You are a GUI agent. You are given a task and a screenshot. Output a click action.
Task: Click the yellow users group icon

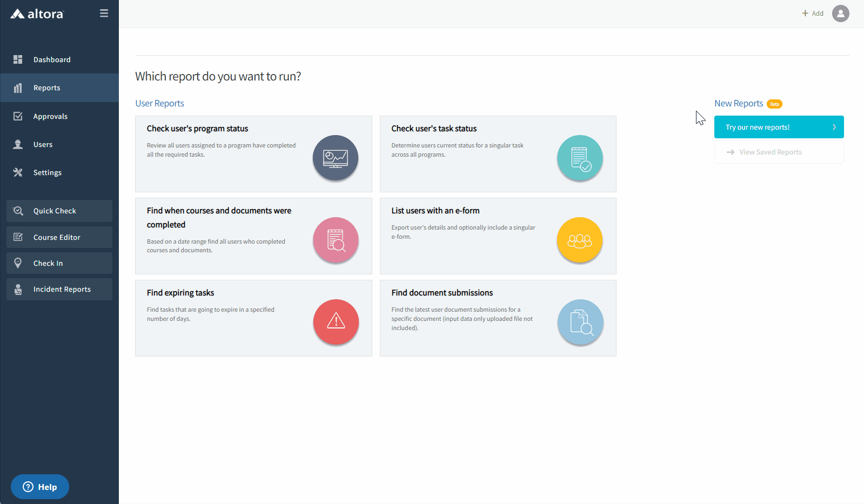tap(580, 240)
